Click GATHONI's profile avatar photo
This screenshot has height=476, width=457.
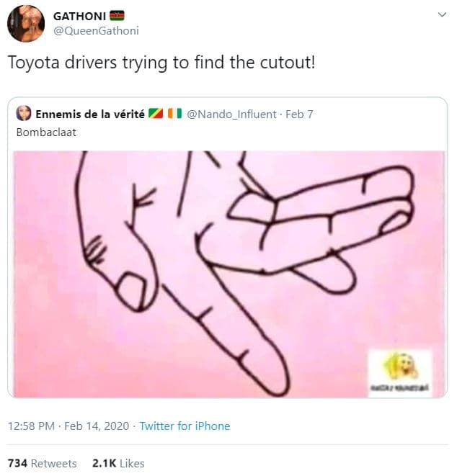(25, 24)
